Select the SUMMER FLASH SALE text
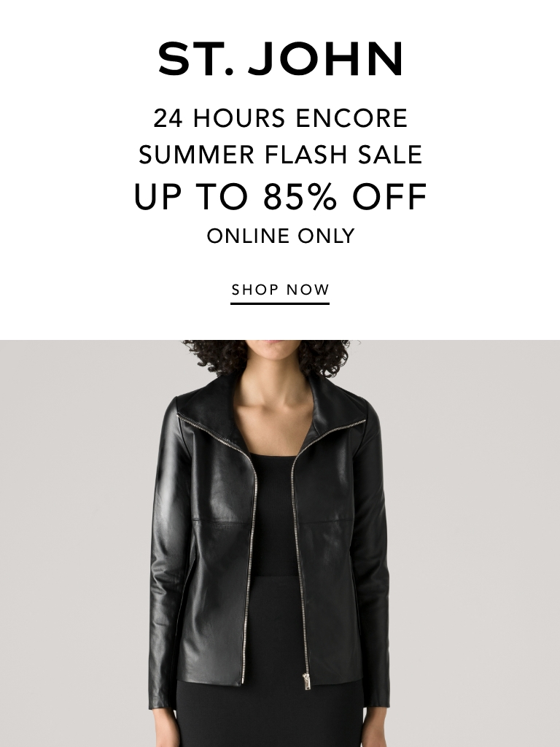Screen dimensions: 560x747 [280, 155]
